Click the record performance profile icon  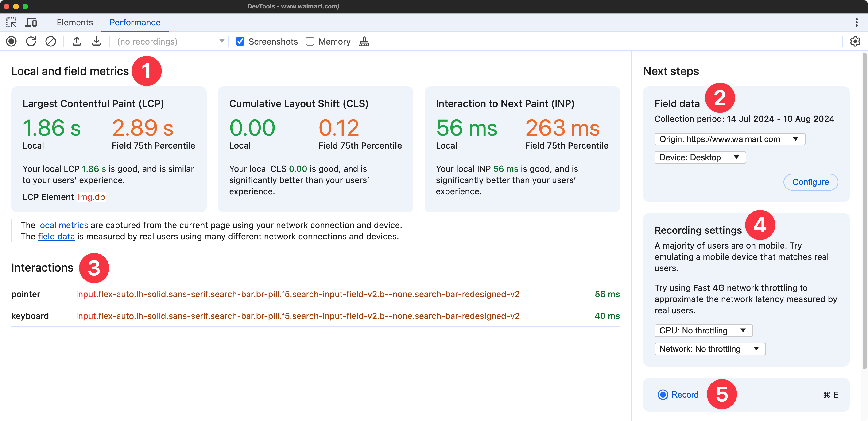11,42
